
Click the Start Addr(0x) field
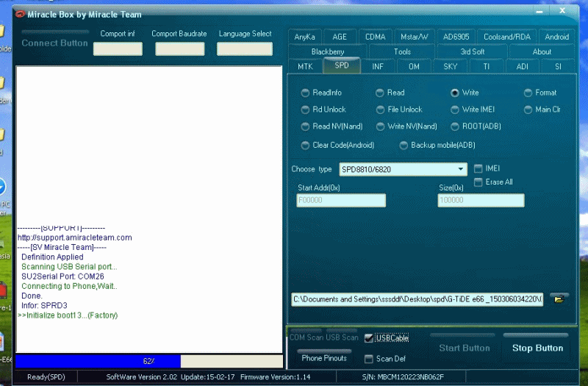coord(341,200)
